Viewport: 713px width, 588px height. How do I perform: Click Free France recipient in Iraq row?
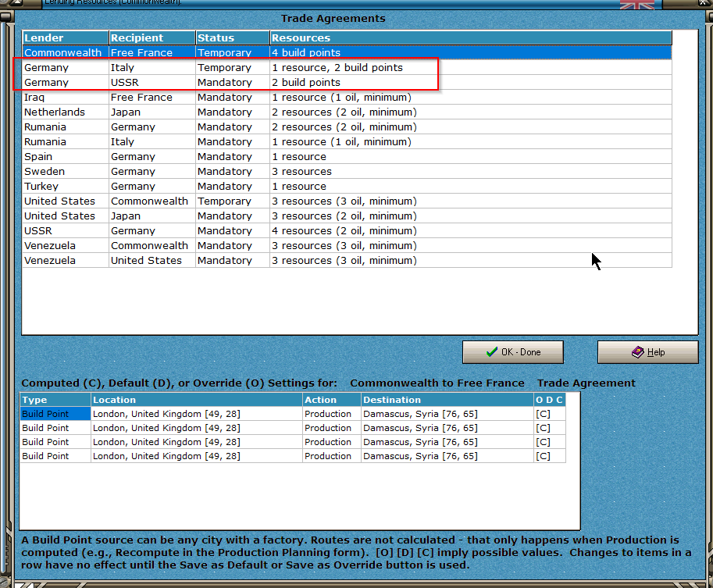[x=152, y=98]
